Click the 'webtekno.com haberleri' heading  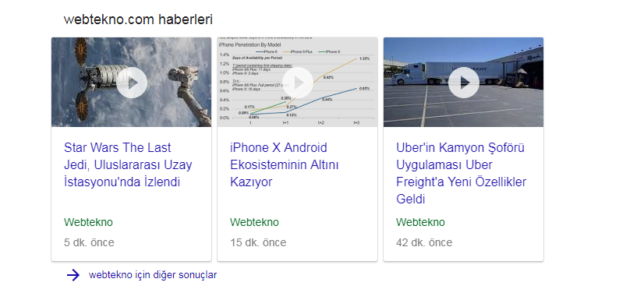click(138, 19)
